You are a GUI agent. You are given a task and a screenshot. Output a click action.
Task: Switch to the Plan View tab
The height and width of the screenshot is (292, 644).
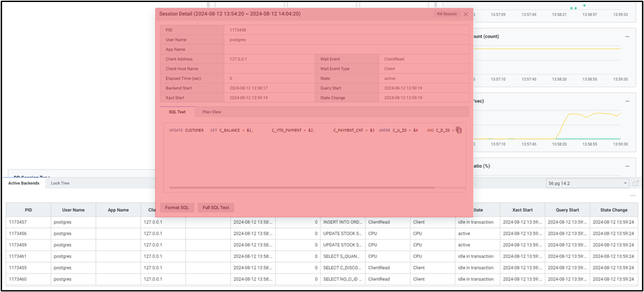(x=212, y=112)
